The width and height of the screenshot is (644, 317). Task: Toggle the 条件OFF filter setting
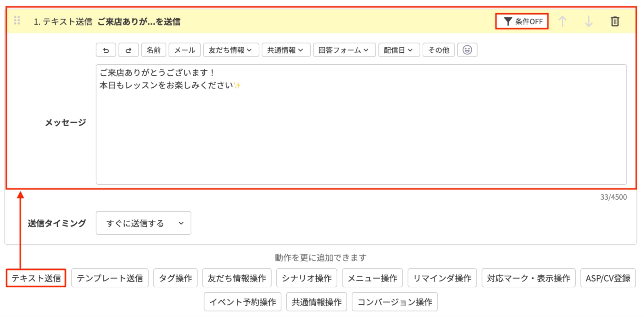coord(522,21)
